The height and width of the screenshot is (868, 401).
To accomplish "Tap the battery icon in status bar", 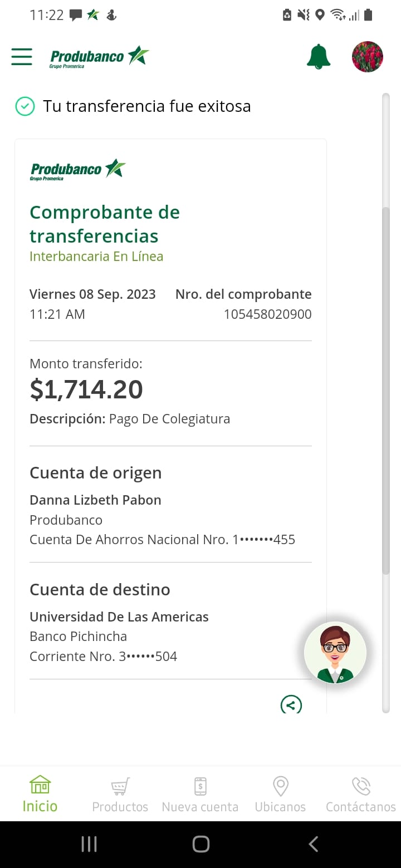I will tap(368, 15).
